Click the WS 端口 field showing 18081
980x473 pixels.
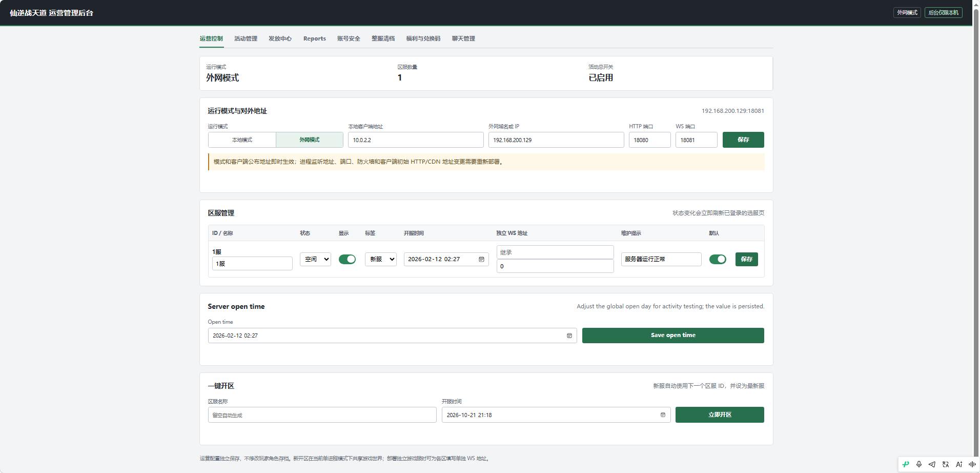click(x=697, y=140)
